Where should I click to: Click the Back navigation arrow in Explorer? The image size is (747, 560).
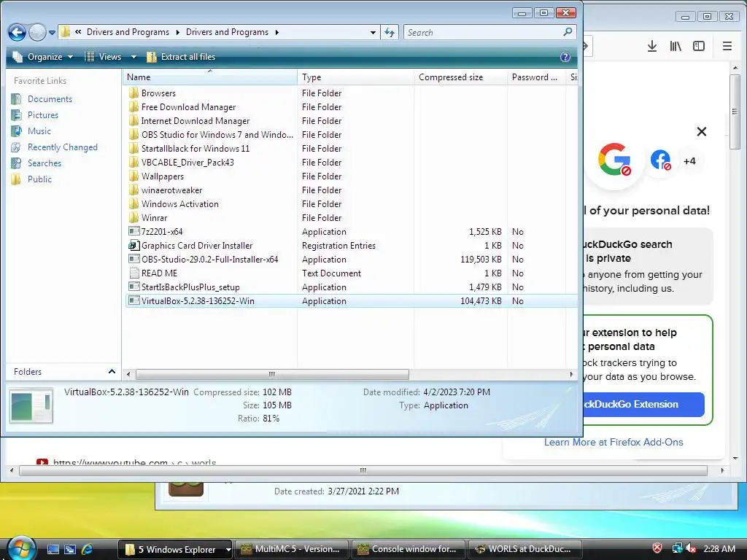[18, 32]
